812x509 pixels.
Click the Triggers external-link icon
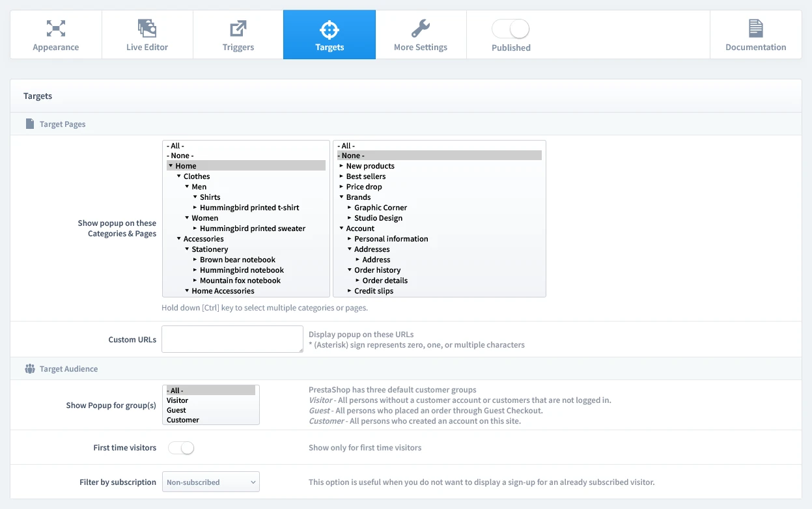[x=238, y=28]
